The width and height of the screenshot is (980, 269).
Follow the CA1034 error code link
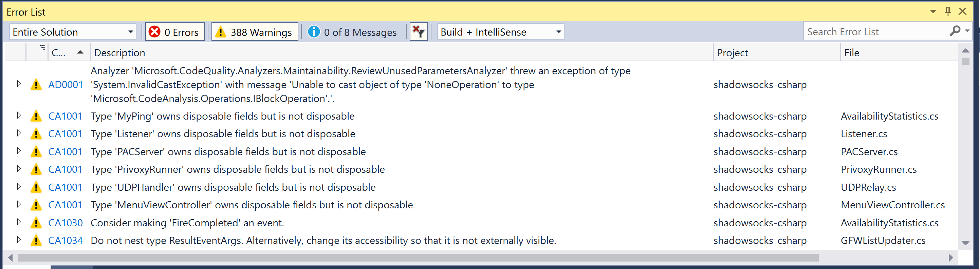(66, 240)
